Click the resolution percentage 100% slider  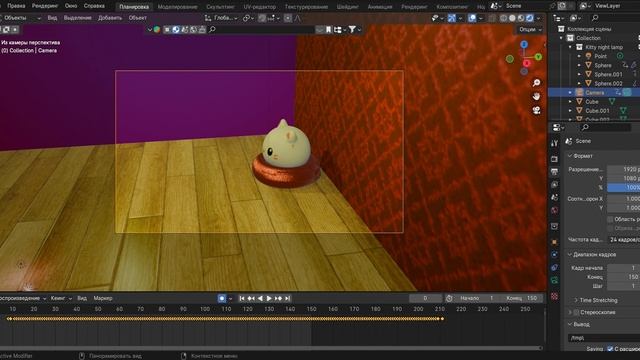tap(624, 187)
